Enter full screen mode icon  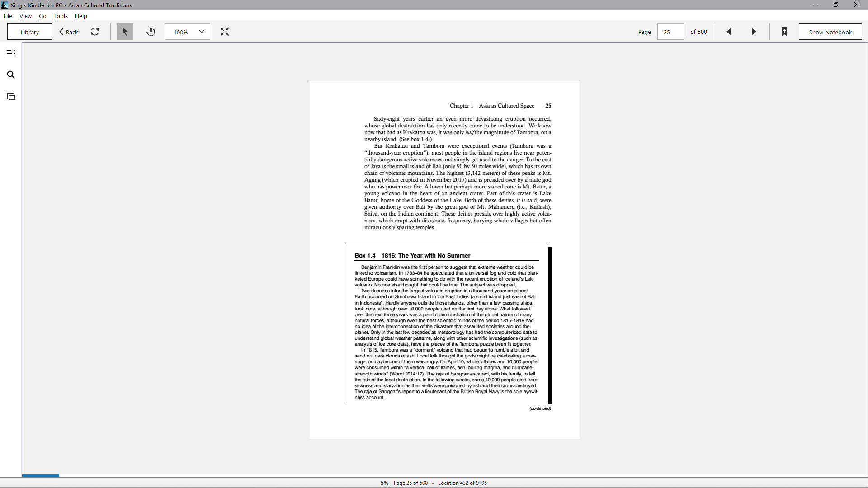click(225, 32)
